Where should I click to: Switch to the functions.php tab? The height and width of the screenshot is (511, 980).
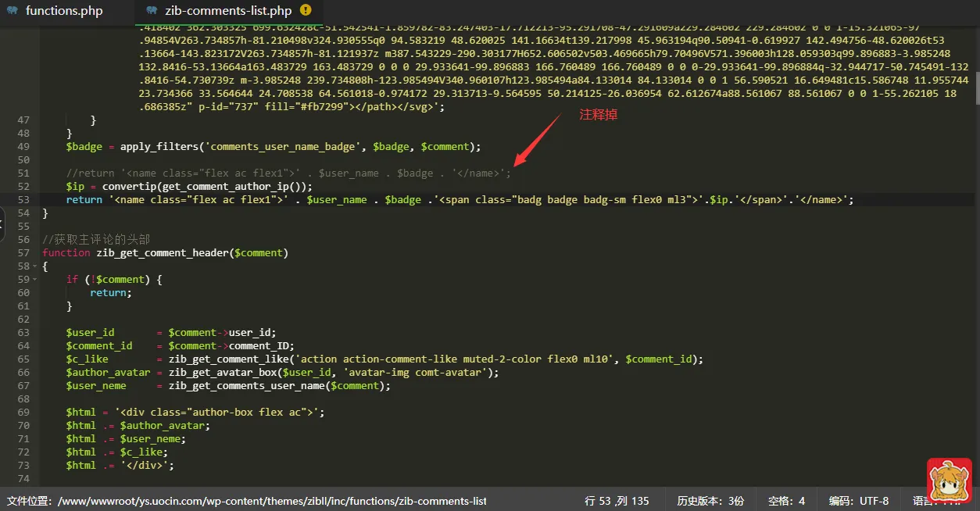click(63, 11)
